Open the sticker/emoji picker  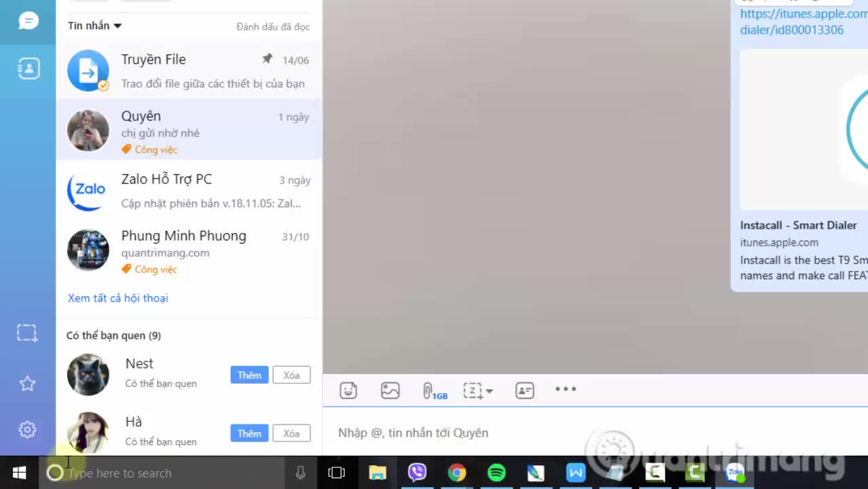[348, 391]
